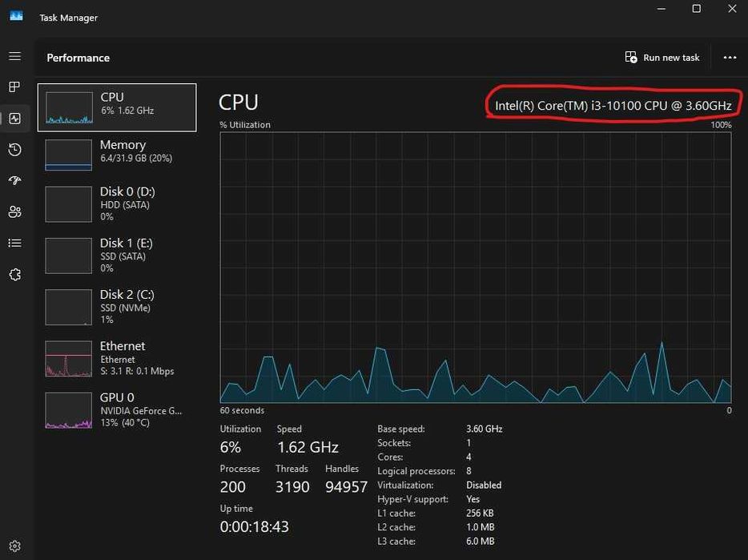The width and height of the screenshot is (748, 560).
Task: Open Task Manager settings gear
Action: click(14, 546)
